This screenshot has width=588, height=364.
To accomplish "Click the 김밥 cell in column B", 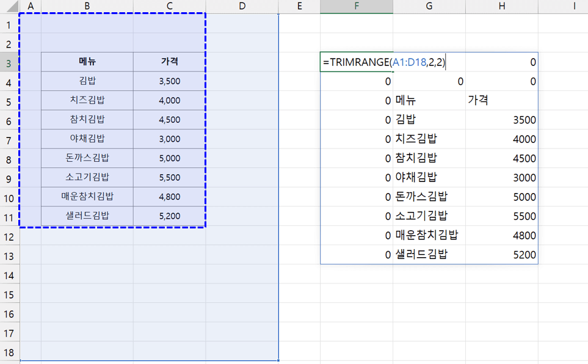I will pos(87,81).
